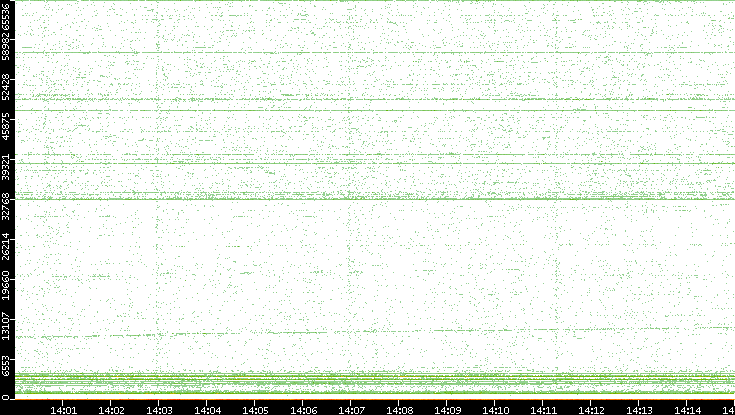Pick the 19660 vertical axis label

[x=6, y=286]
